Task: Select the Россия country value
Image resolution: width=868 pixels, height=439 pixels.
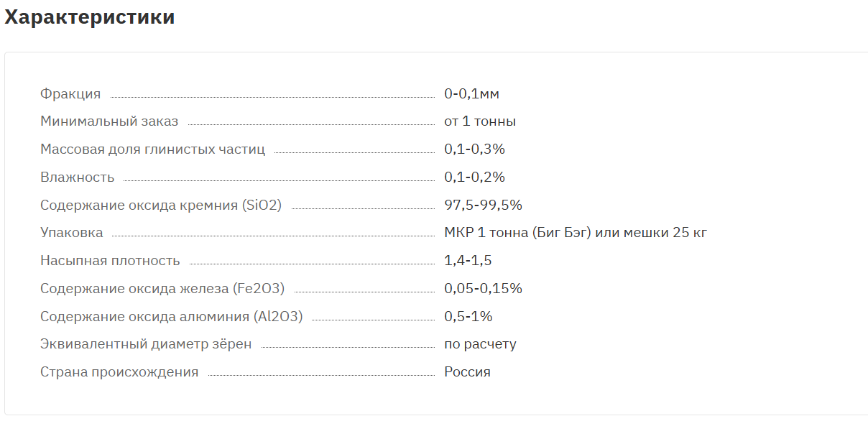Action: (x=467, y=372)
